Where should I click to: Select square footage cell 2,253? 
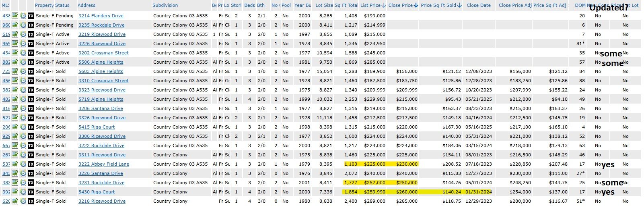[351, 99]
